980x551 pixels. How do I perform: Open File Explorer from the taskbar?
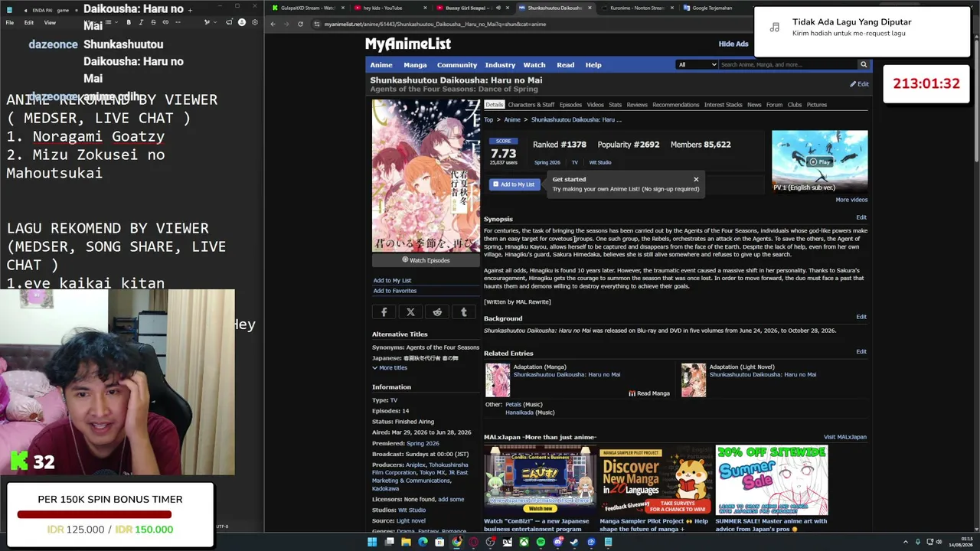click(x=406, y=542)
